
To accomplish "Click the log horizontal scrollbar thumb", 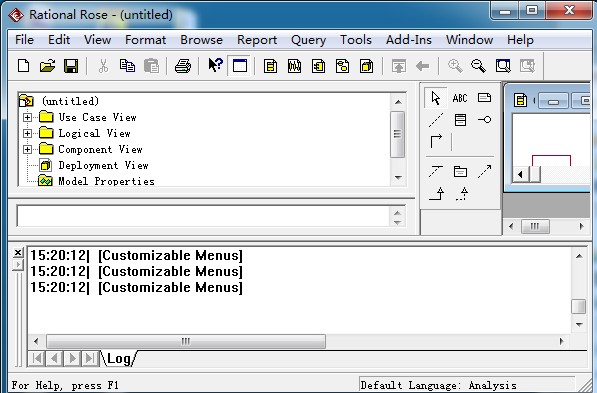I will point(186,341).
